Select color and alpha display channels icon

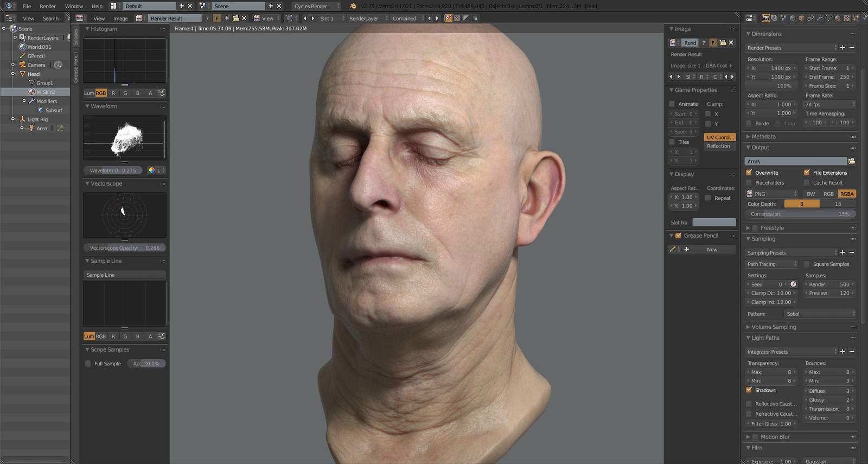pos(448,18)
